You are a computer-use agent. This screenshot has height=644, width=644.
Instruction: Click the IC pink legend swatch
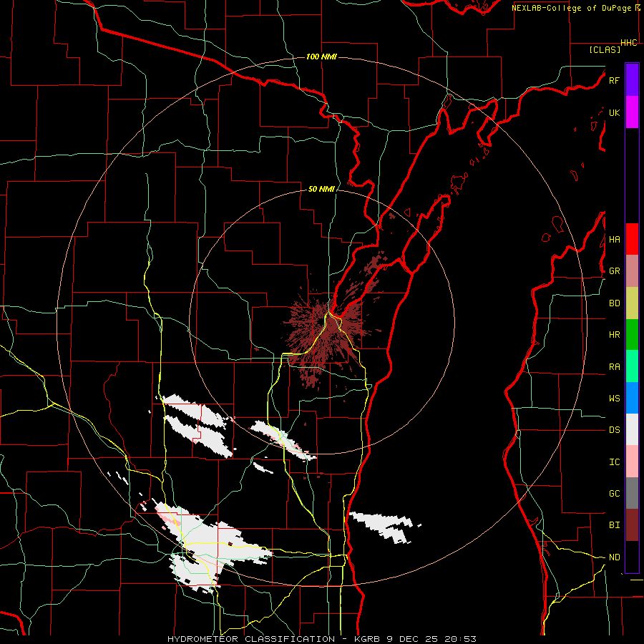click(x=632, y=462)
